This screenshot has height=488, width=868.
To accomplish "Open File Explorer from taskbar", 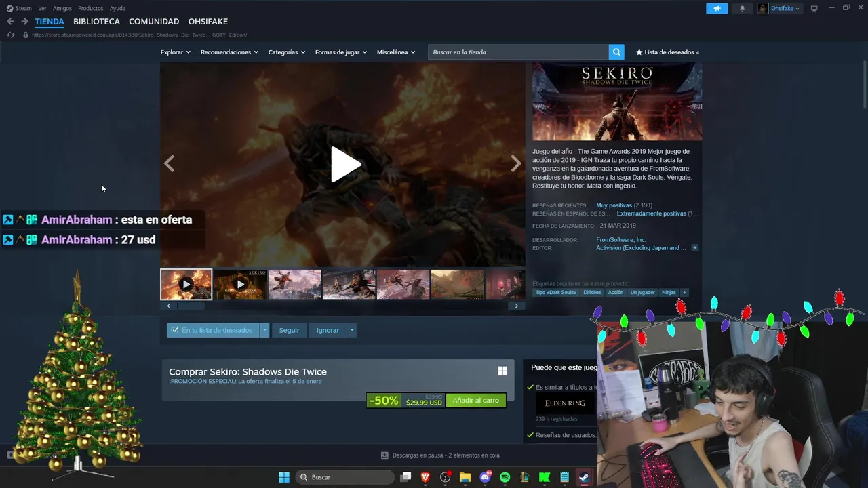I will (465, 477).
